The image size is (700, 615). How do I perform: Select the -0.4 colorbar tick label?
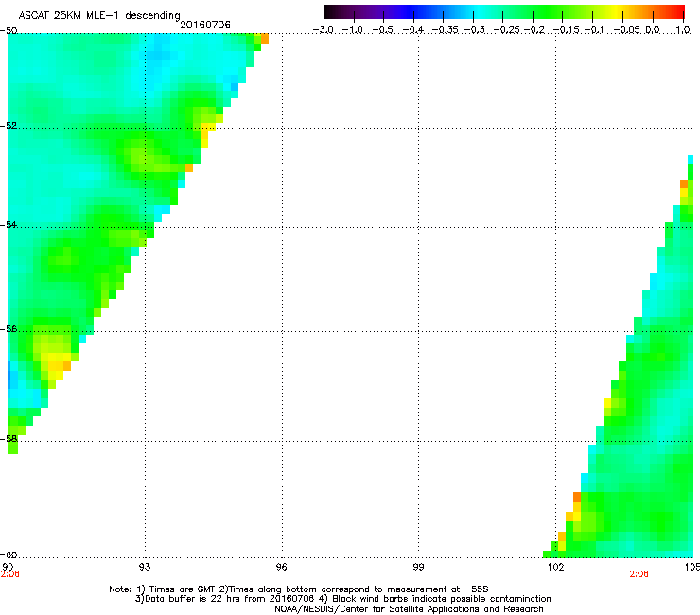pos(413,30)
